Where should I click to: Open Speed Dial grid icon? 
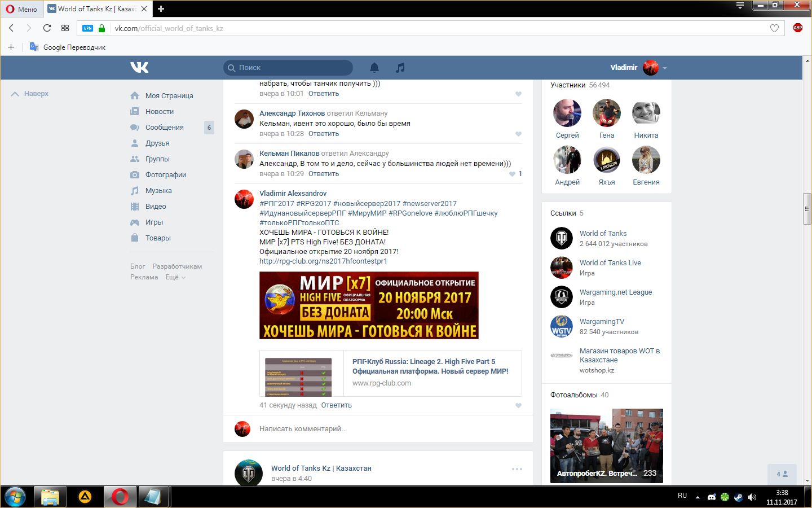[65, 28]
